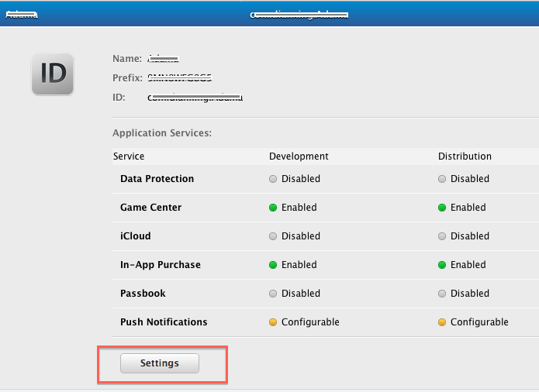The width and height of the screenshot is (539, 392).
Task: Click Game Center Development green dot
Action: (273, 208)
